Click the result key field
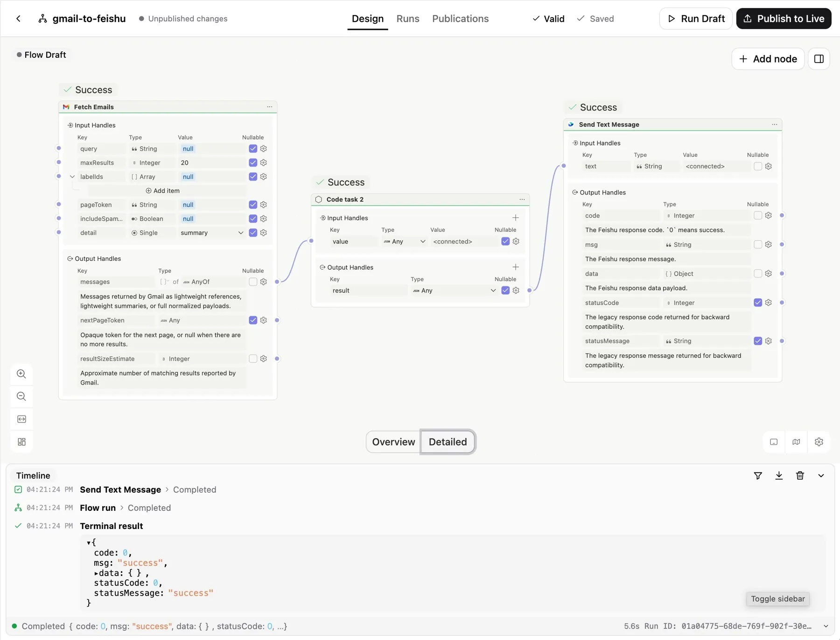 pyautogui.click(x=368, y=291)
